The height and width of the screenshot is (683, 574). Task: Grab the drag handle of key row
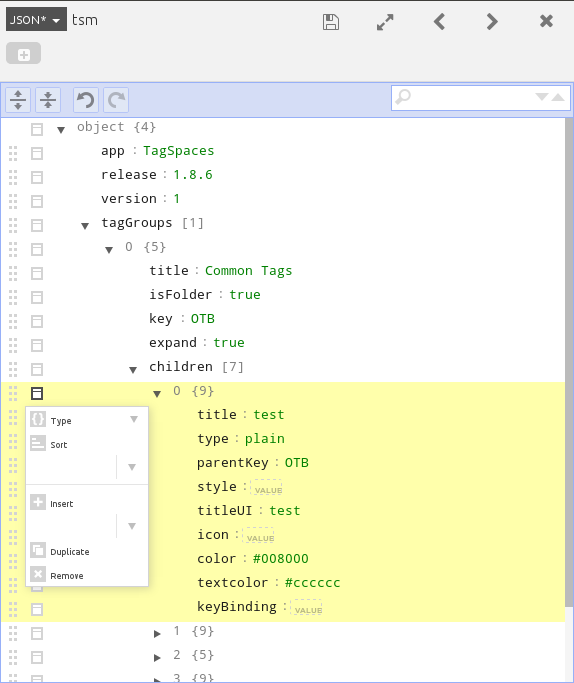pos(13,321)
